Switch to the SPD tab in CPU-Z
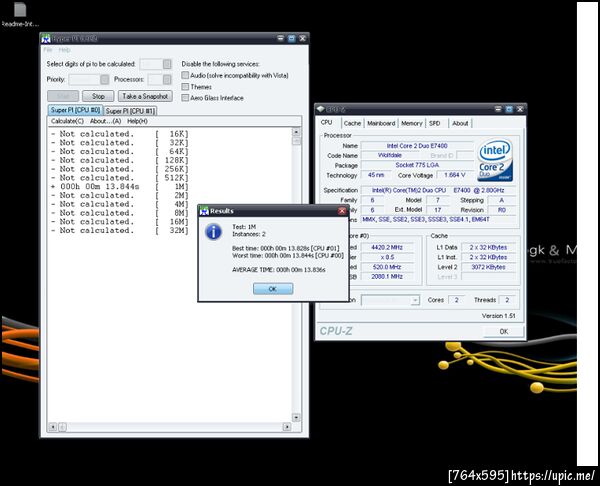This screenshot has width=600, height=486. pyautogui.click(x=435, y=123)
